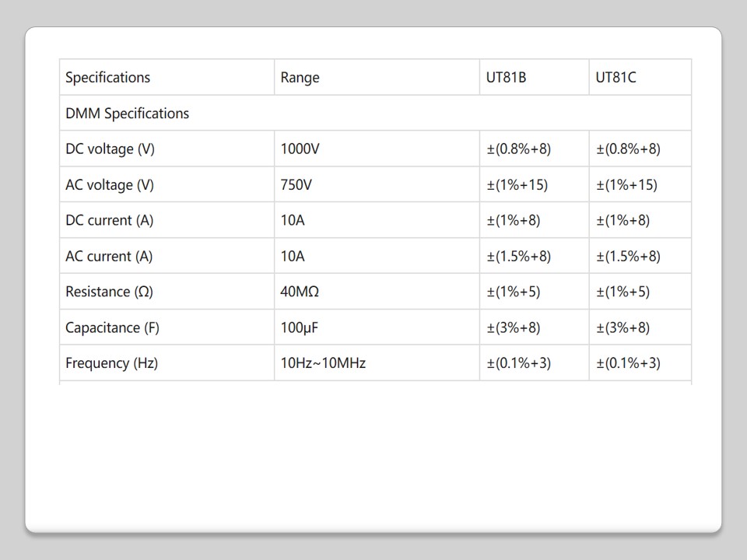Select the Resistance (Ω) row label
Screen dimensions: 747x560
(109, 292)
